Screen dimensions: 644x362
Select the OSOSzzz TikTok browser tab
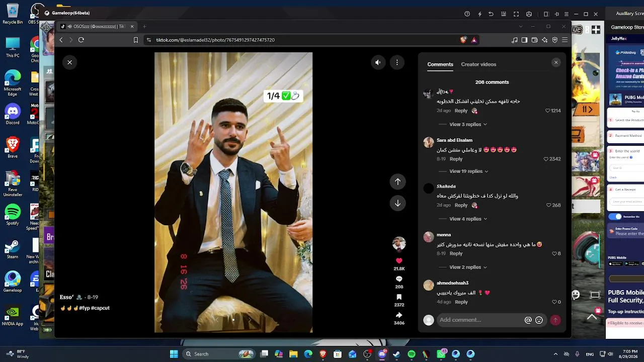click(x=98, y=27)
